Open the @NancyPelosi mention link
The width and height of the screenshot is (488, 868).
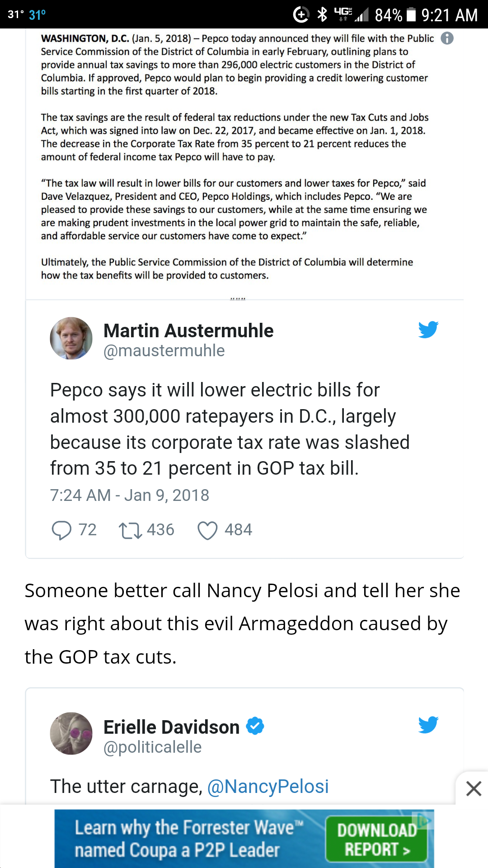point(268,787)
